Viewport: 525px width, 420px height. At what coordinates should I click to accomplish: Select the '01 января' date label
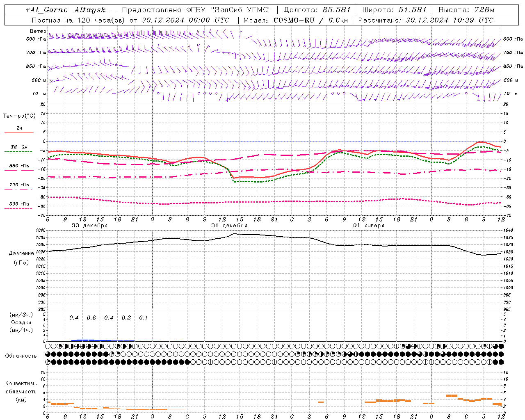(x=369, y=226)
